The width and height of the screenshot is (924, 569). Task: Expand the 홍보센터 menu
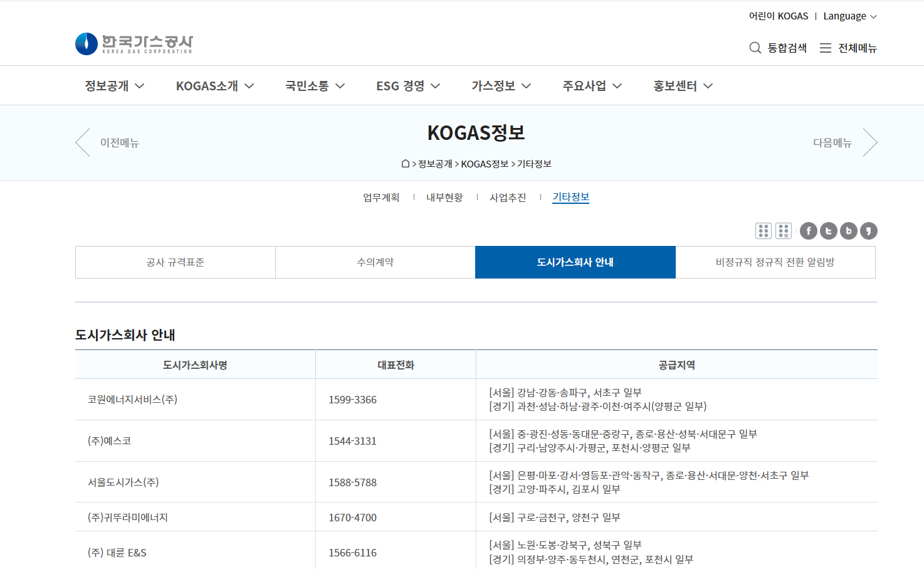coord(683,86)
